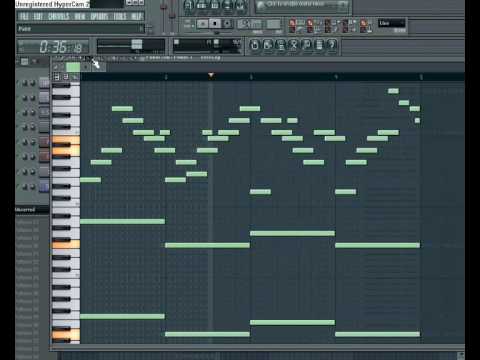Image resolution: width=480 pixels, height=360 pixels.
Task: Click the Piano hint bar
Action: coord(80,29)
